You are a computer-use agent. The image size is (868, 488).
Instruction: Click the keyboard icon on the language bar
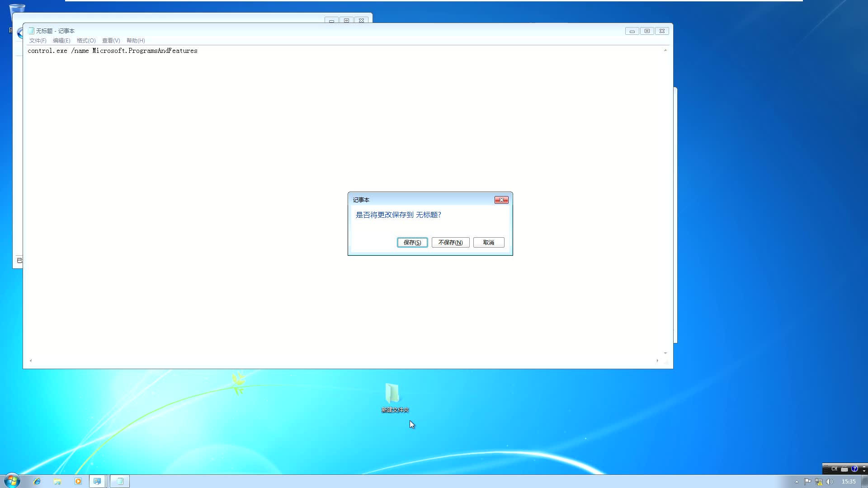844,469
